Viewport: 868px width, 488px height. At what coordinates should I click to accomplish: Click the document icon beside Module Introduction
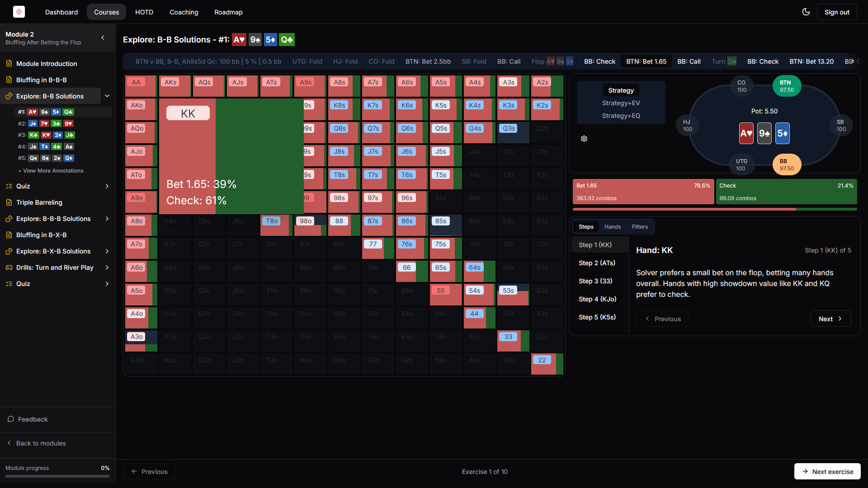pos(9,63)
